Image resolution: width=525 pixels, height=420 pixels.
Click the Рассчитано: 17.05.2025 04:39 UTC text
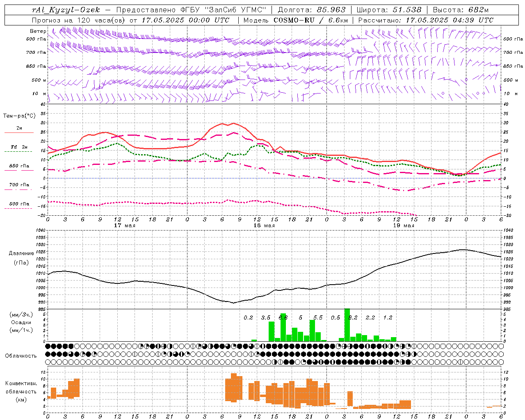(426, 20)
